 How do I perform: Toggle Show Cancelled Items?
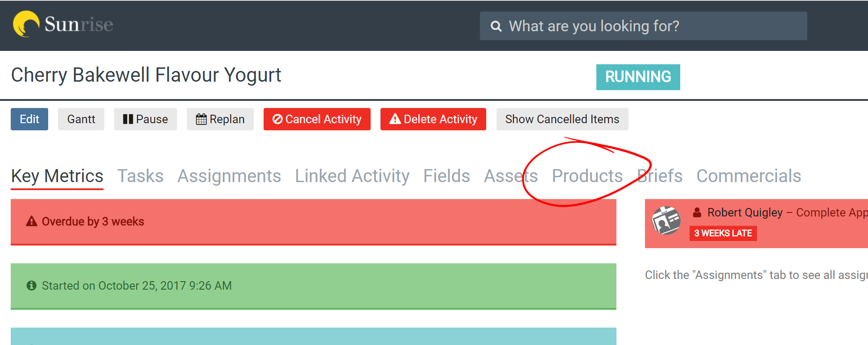[562, 119]
